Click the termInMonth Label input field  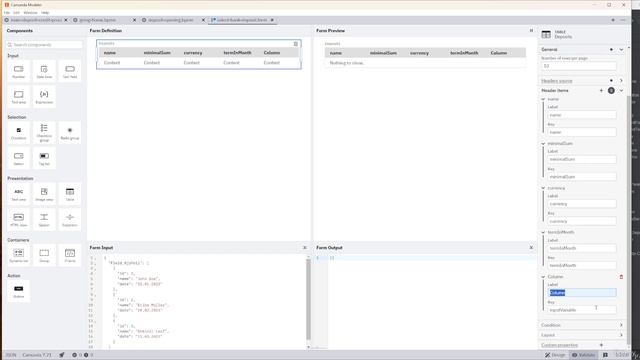point(582,248)
